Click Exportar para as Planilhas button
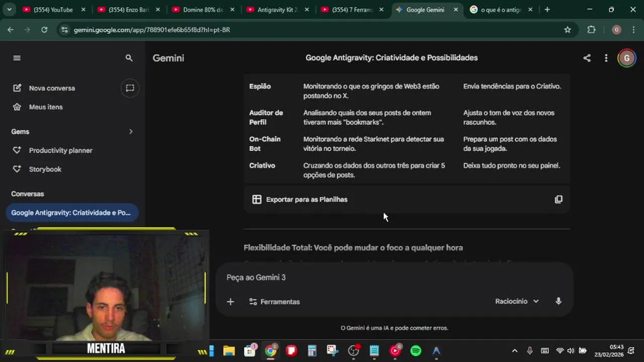The width and height of the screenshot is (644, 362). (x=300, y=200)
